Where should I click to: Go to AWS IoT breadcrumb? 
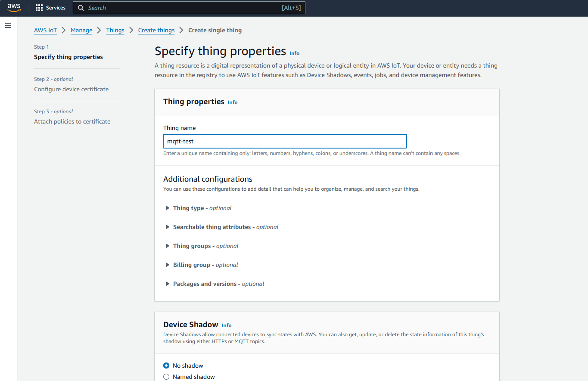coord(45,30)
